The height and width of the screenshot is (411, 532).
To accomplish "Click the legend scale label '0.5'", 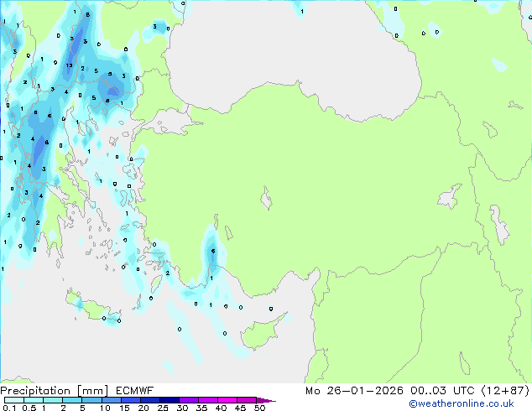I will [29, 408].
